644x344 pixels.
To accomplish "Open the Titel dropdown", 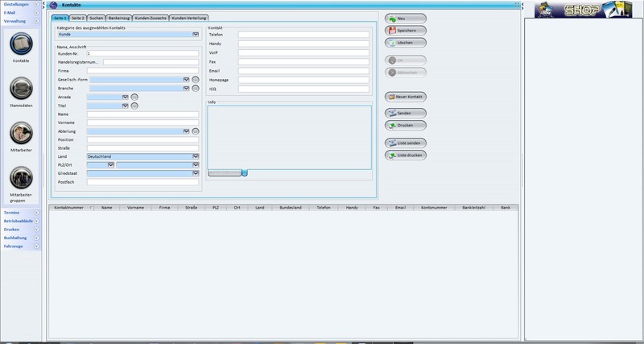I will click(126, 106).
